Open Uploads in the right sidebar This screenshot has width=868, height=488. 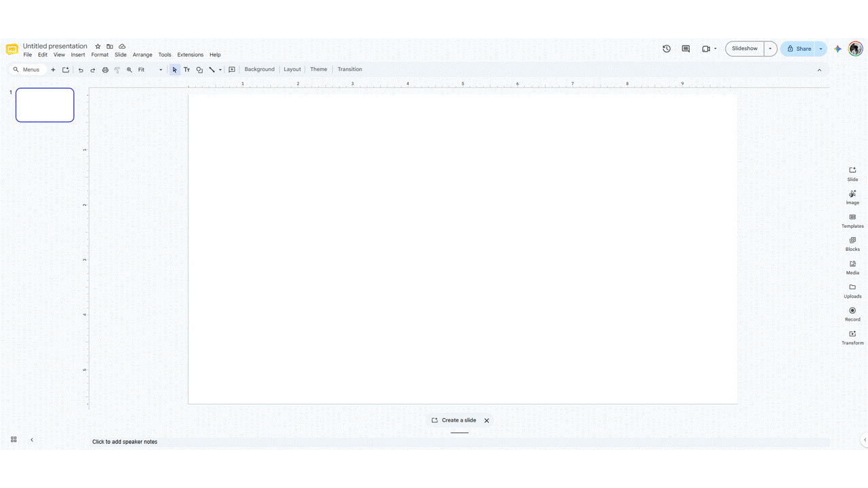tap(852, 291)
